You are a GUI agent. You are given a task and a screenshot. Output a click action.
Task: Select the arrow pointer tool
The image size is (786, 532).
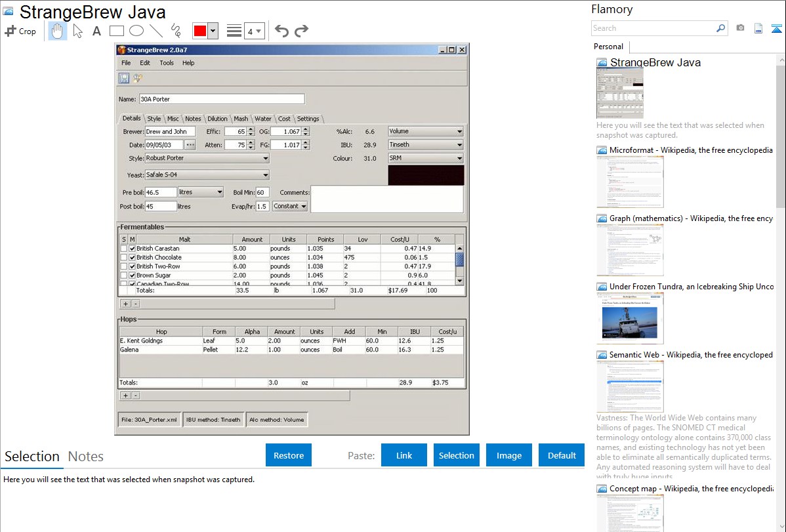[77, 31]
